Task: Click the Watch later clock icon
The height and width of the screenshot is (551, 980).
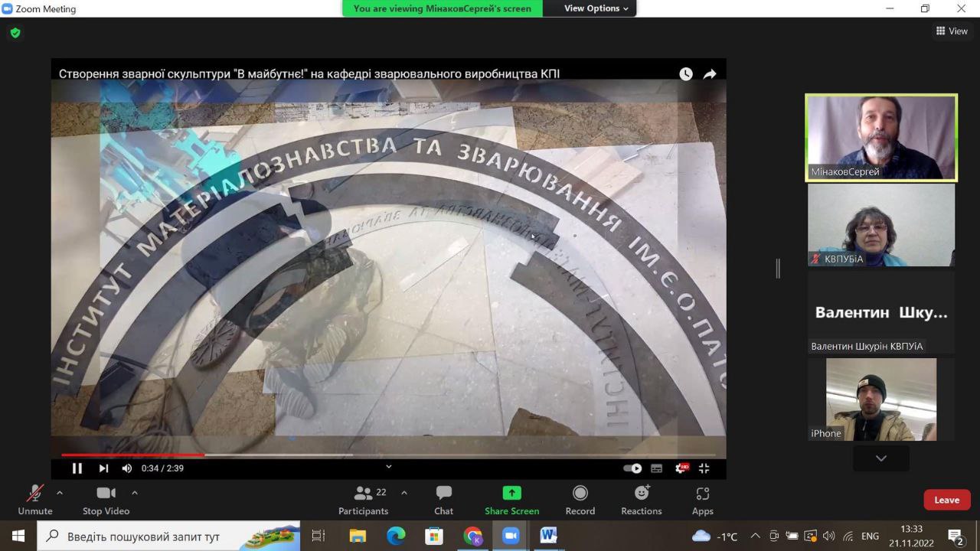Action: (686, 74)
